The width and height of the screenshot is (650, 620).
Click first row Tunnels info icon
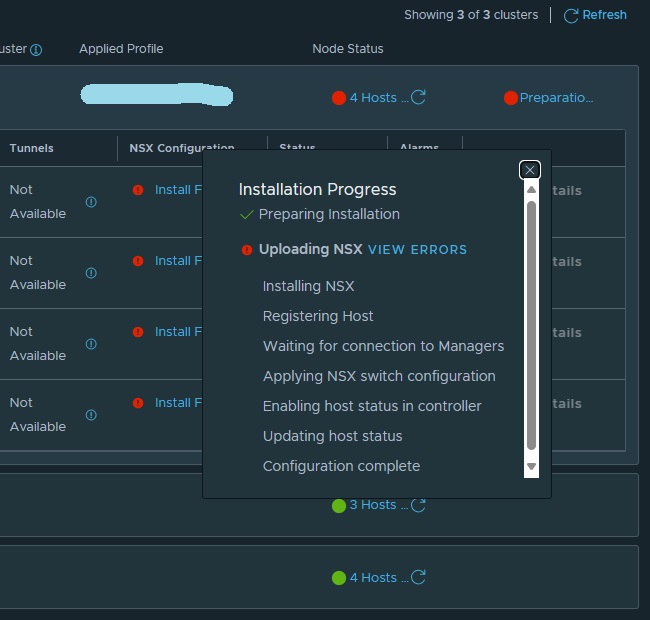pos(91,202)
